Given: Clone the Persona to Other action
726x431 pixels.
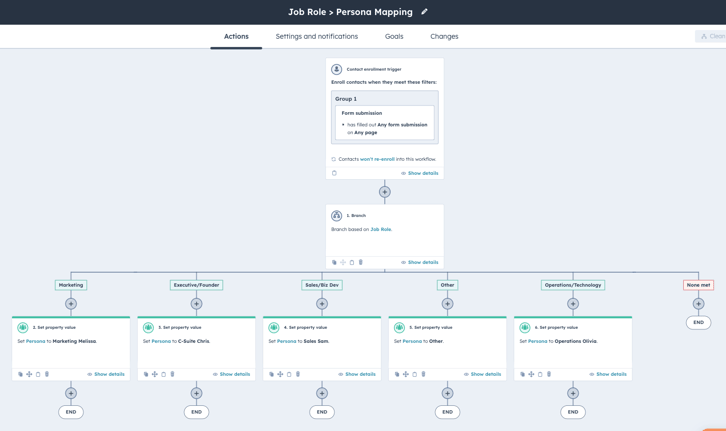Looking at the screenshot, I should tap(397, 374).
